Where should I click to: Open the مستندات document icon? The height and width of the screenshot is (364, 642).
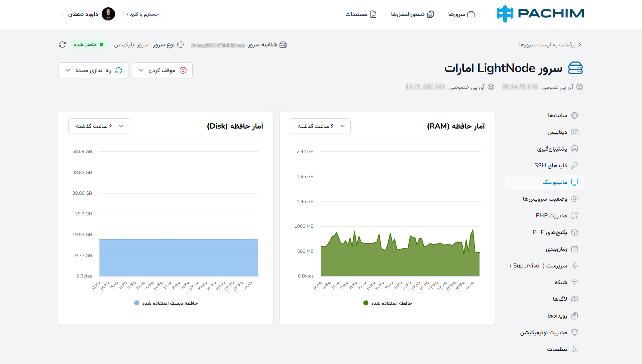pos(373,14)
